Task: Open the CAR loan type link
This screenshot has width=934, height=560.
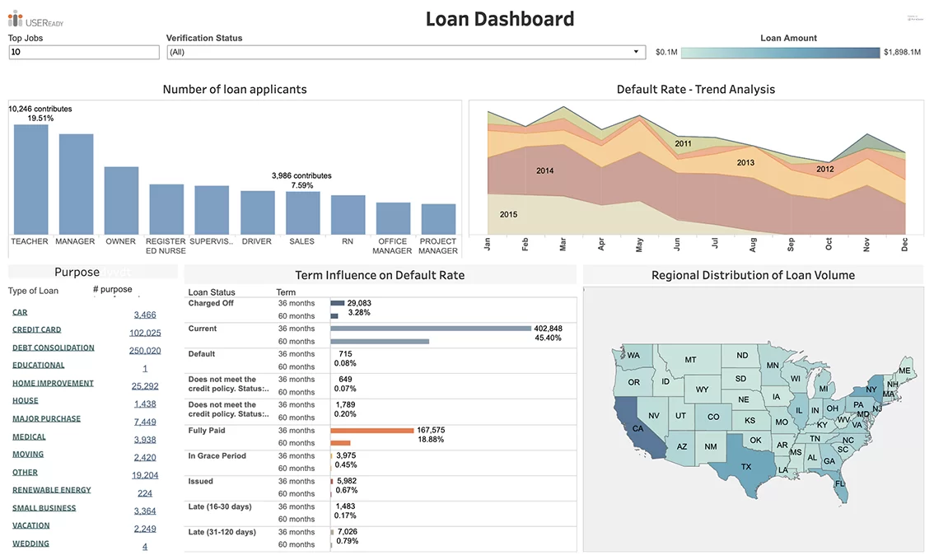Action: 20,312
